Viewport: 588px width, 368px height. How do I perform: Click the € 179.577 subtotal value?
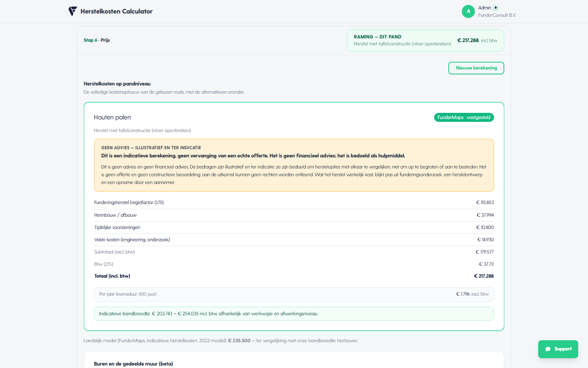(x=485, y=252)
